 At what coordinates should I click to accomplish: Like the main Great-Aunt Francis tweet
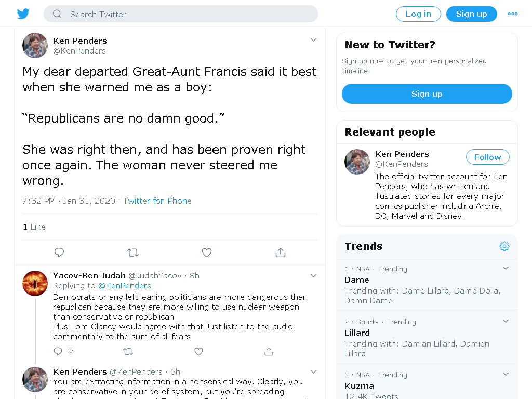(207, 252)
